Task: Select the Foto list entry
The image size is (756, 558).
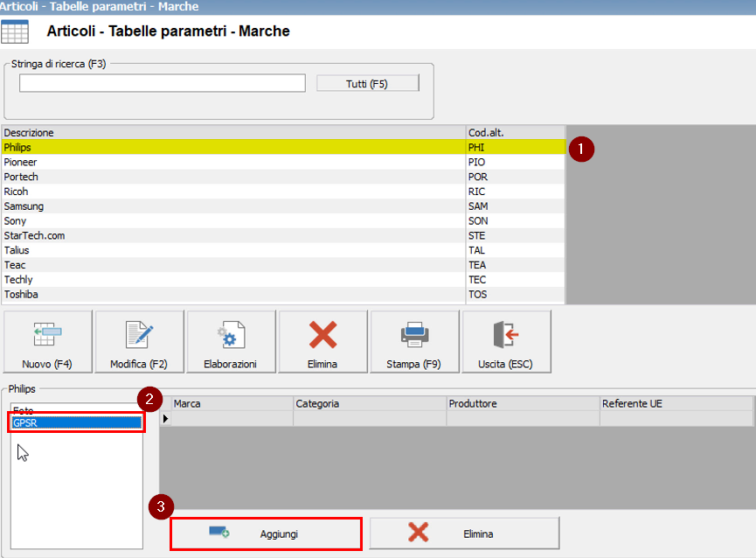Action: [77, 410]
